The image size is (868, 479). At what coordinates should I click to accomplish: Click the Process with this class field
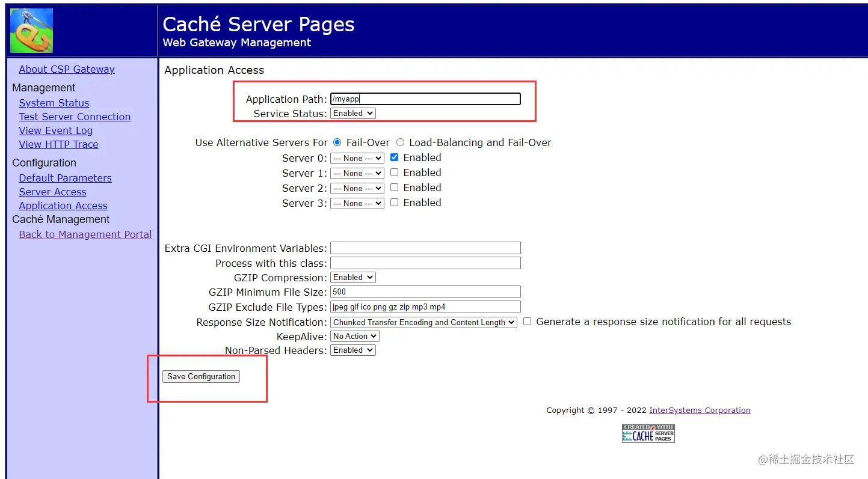[x=425, y=263]
